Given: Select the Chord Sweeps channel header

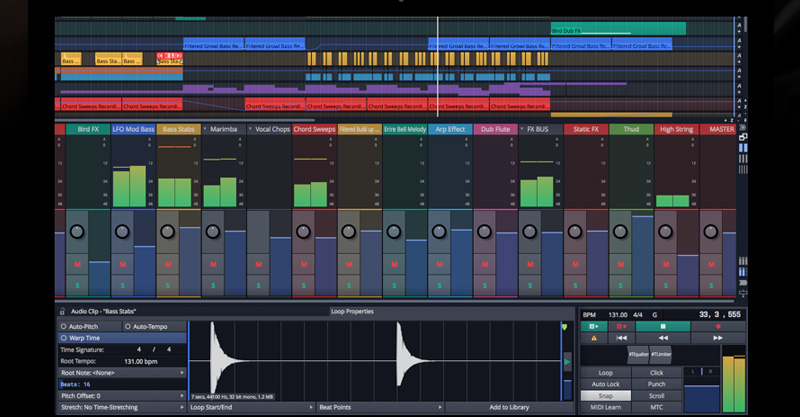Looking at the screenshot, I should [x=313, y=129].
